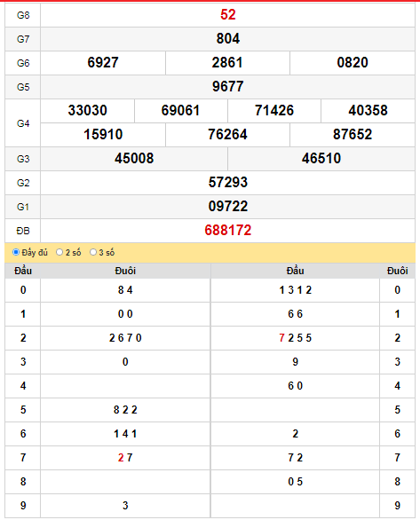
Task: Click the right "Đuôi" column header
Action: pos(397,271)
